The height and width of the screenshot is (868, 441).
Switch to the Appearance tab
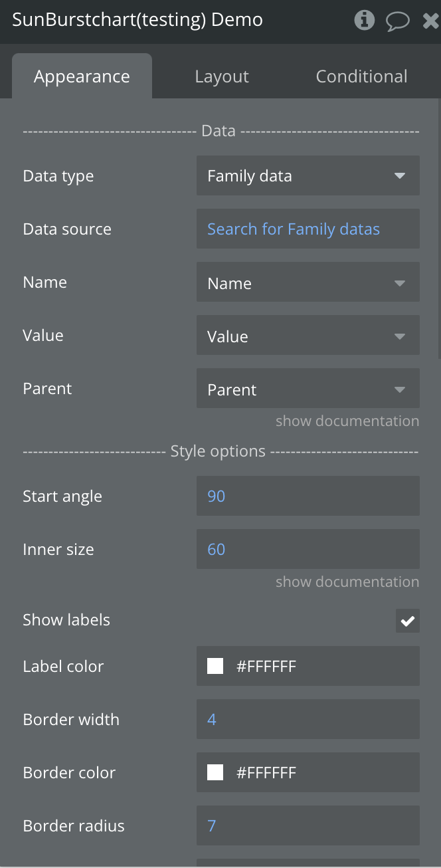(x=82, y=76)
